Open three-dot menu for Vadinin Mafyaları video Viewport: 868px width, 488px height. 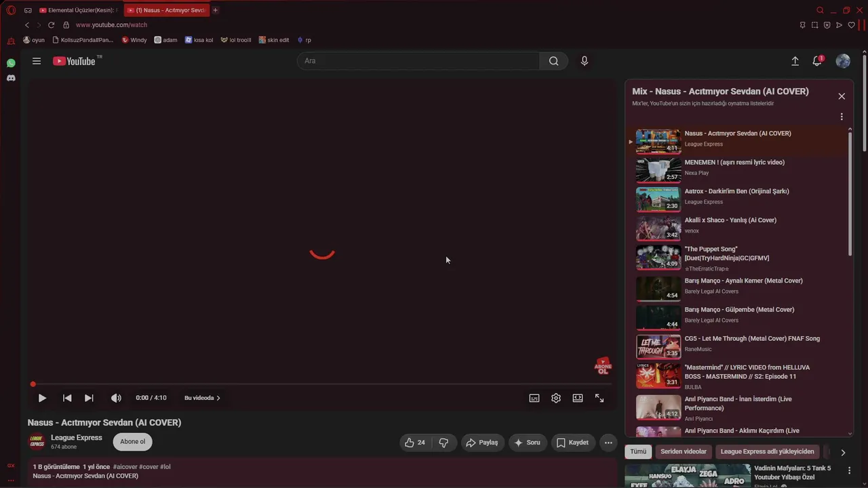click(x=849, y=470)
